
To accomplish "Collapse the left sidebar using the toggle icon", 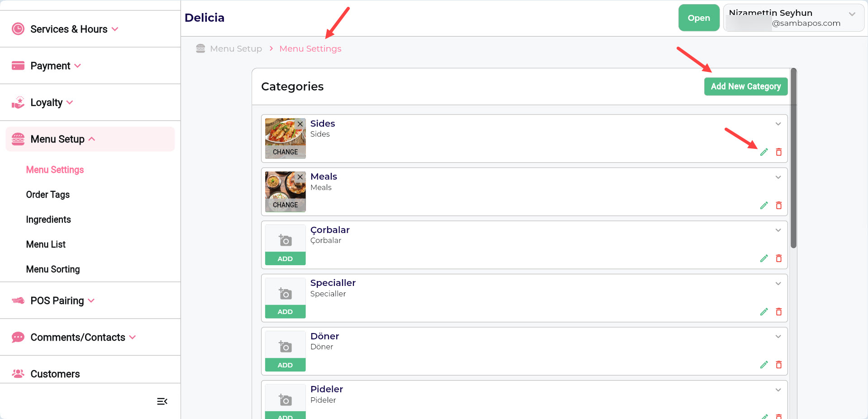I will [x=162, y=401].
